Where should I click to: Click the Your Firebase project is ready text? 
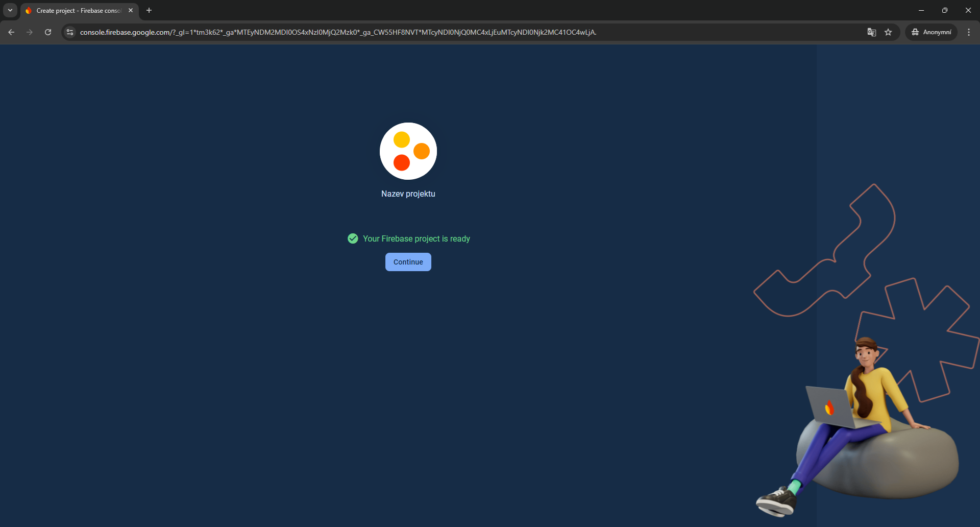[x=416, y=238]
